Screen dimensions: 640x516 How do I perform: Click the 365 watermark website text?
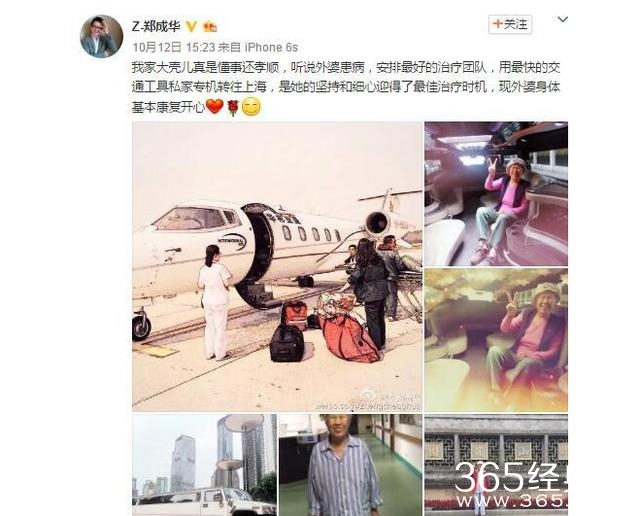pos(511,501)
